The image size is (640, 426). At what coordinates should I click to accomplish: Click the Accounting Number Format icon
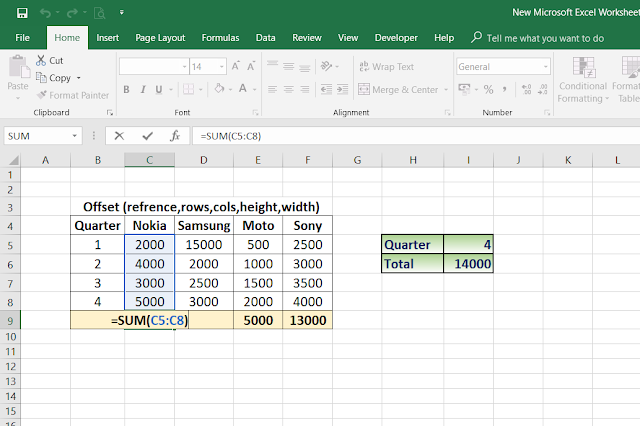[x=464, y=89]
